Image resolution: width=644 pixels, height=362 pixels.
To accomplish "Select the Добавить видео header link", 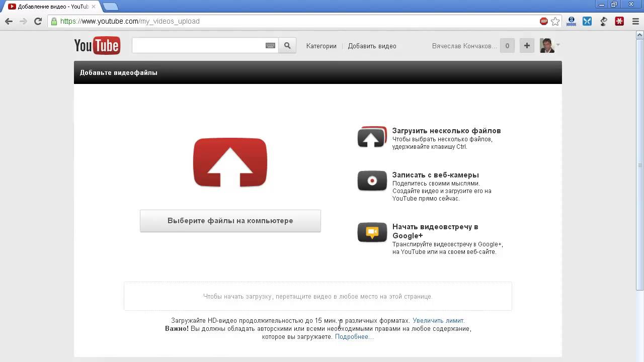I will pos(372,46).
